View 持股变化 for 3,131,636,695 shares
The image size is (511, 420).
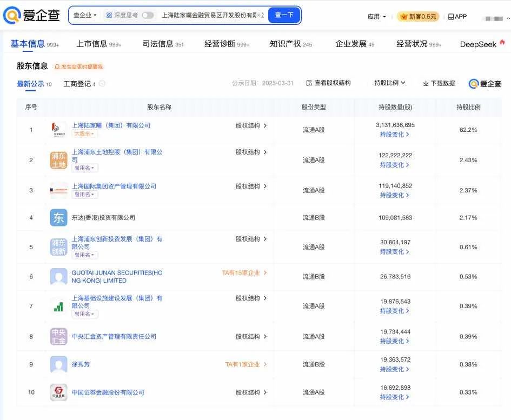pyautogui.click(x=394, y=135)
